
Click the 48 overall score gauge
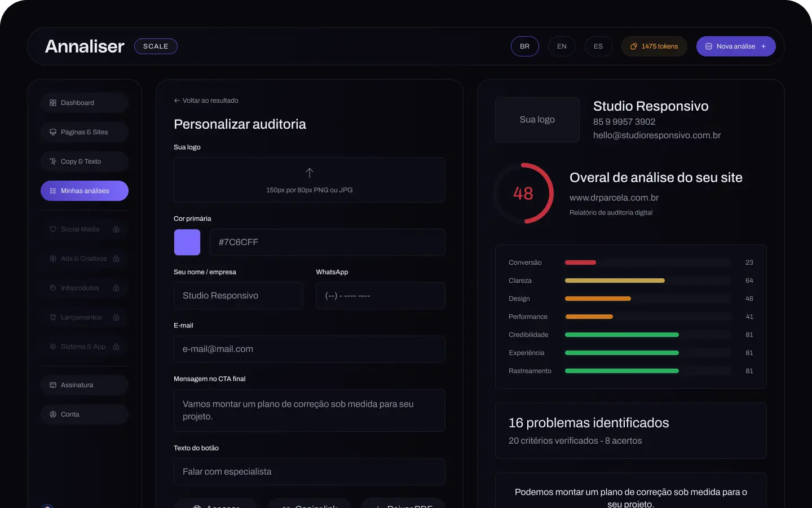(x=523, y=193)
